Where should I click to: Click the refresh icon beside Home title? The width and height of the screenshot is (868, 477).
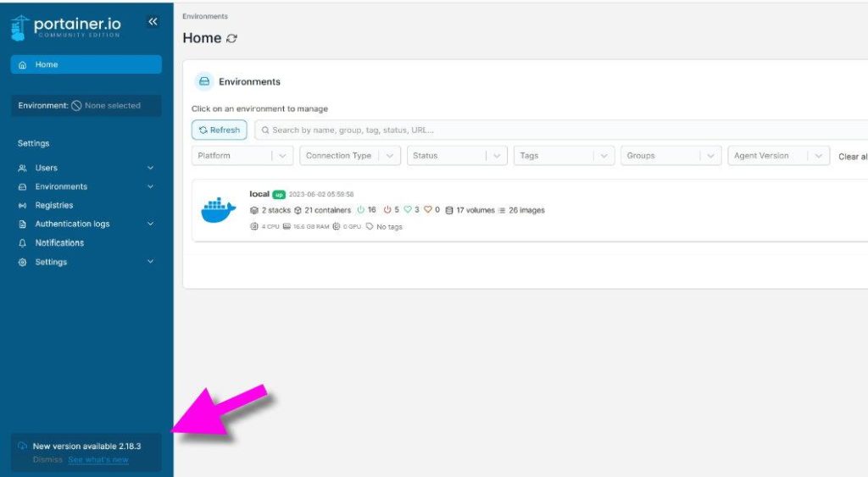pyautogui.click(x=231, y=38)
